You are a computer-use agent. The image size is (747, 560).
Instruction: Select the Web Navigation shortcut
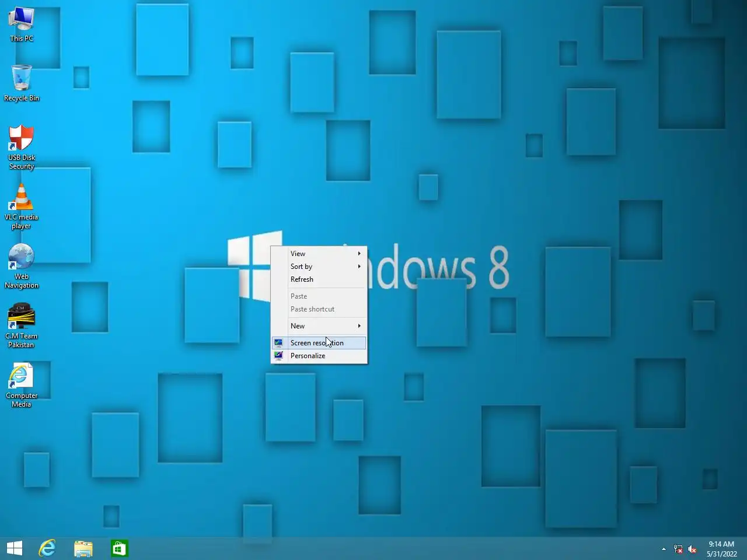point(22,266)
